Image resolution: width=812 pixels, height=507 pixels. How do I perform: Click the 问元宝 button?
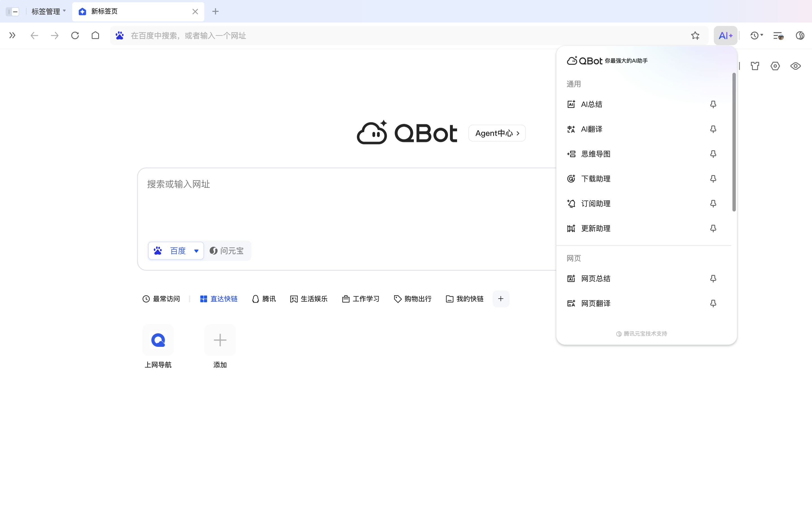tap(227, 250)
